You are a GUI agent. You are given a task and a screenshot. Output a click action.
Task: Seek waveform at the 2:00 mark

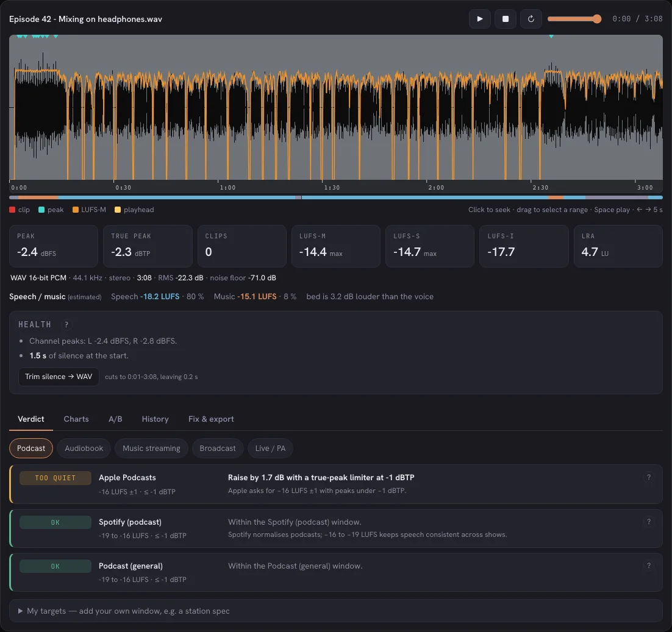(426, 107)
